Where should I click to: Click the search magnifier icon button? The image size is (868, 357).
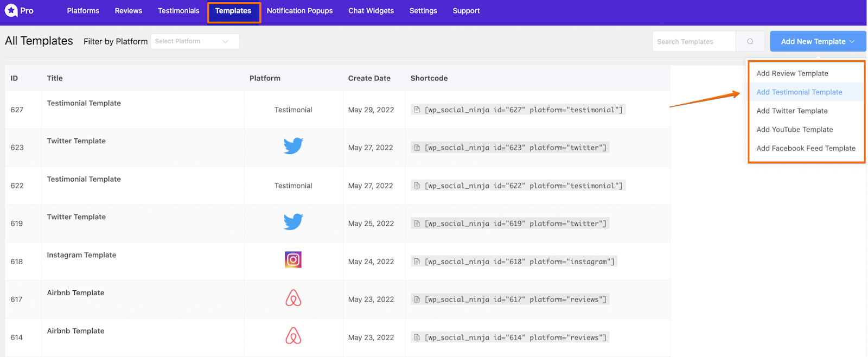[750, 41]
